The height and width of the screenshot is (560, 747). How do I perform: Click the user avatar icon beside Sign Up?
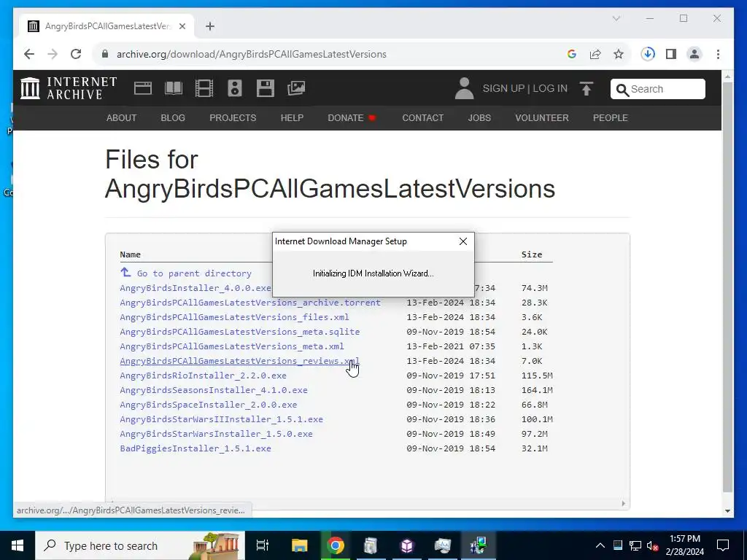click(x=464, y=88)
